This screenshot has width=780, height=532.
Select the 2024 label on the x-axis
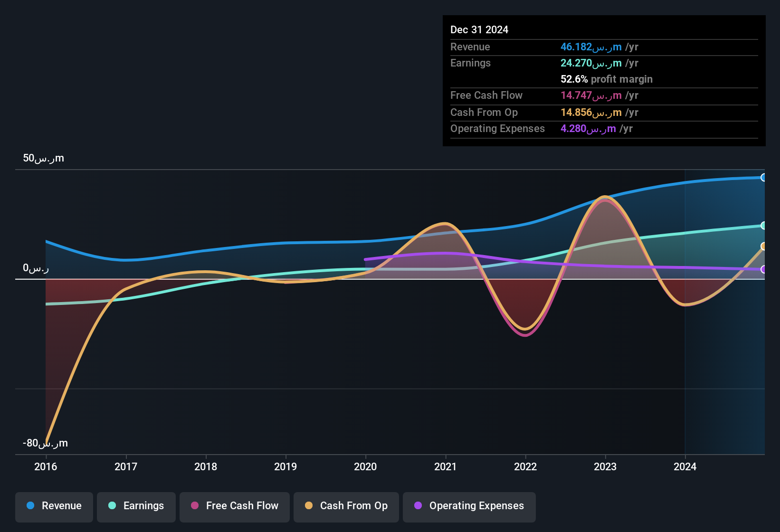click(x=685, y=467)
